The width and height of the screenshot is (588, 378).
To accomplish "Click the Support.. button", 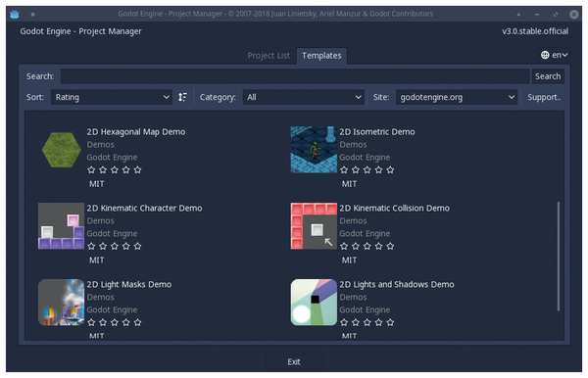I will click(x=544, y=97).
